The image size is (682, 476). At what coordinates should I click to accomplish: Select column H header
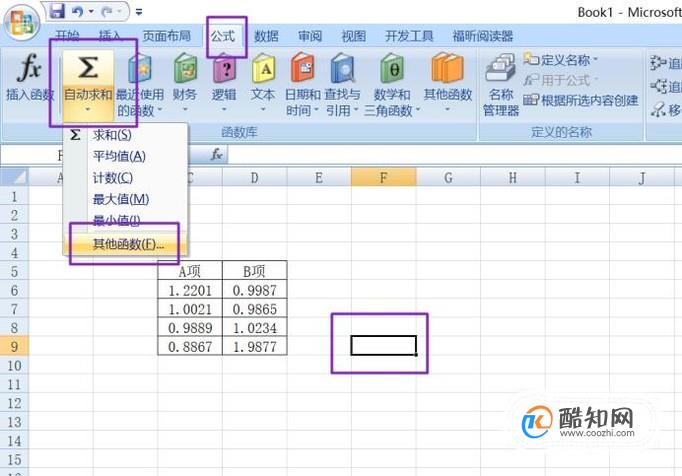pyautogui.click(x=513, y=178)
